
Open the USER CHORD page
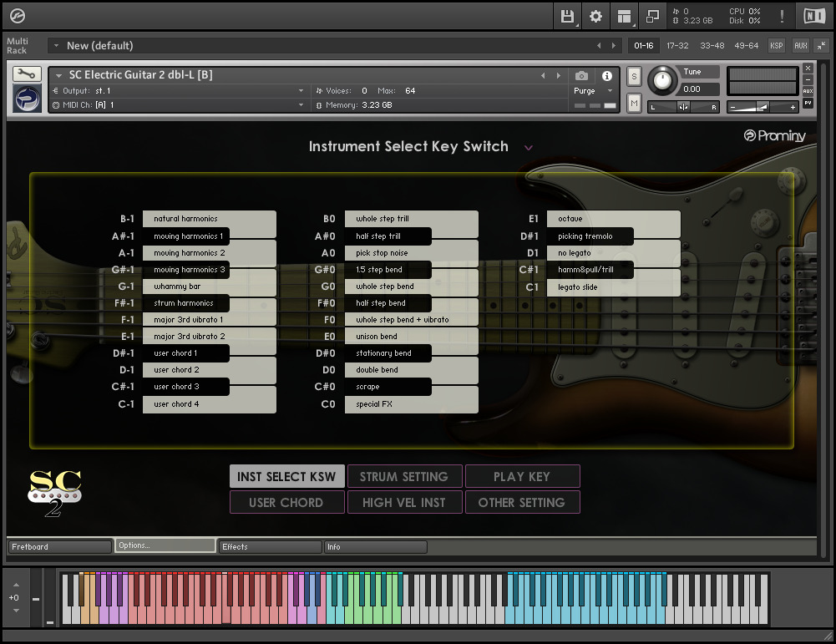[286, 502]
